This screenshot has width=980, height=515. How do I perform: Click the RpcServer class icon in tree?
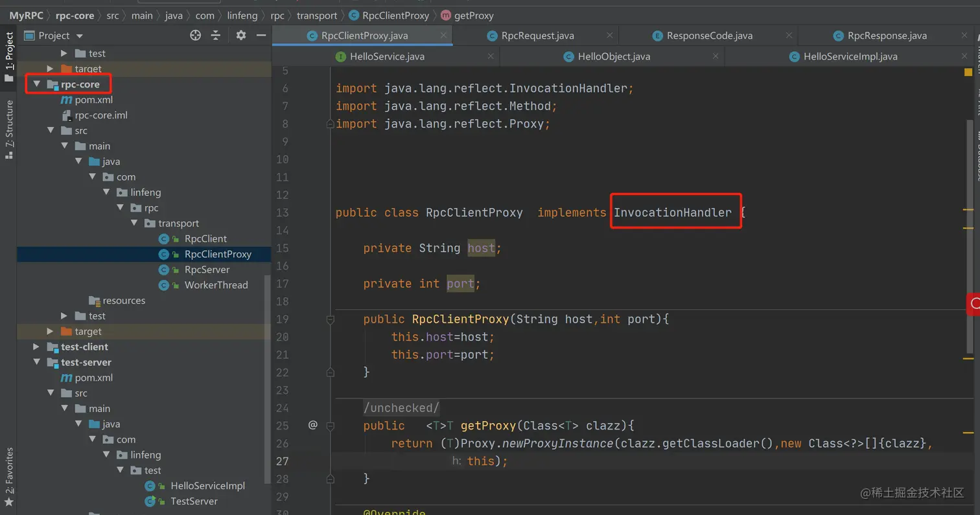(165, 269)
